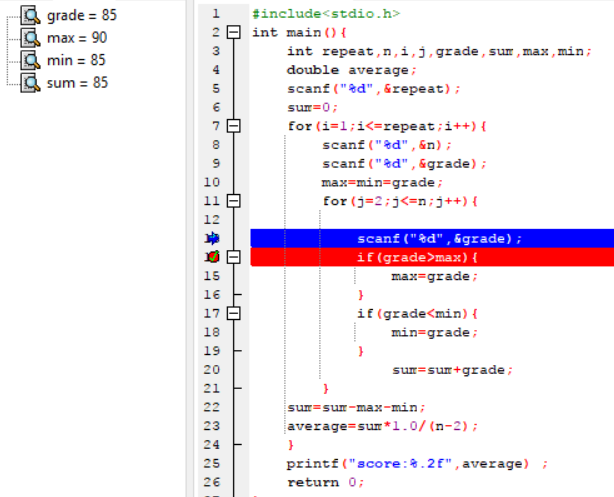
Task: Select the sum = 85 watch icon
Action: [x=31, y=83]
